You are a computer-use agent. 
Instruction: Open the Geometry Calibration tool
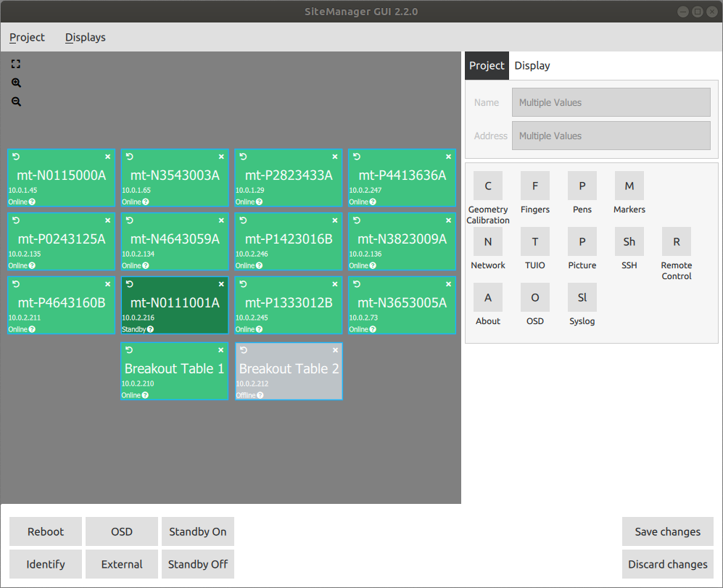488,186
